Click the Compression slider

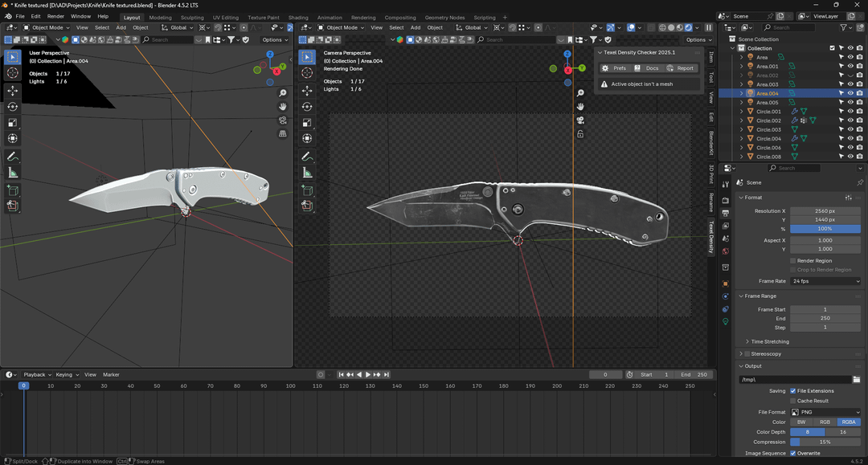point(825,442)
